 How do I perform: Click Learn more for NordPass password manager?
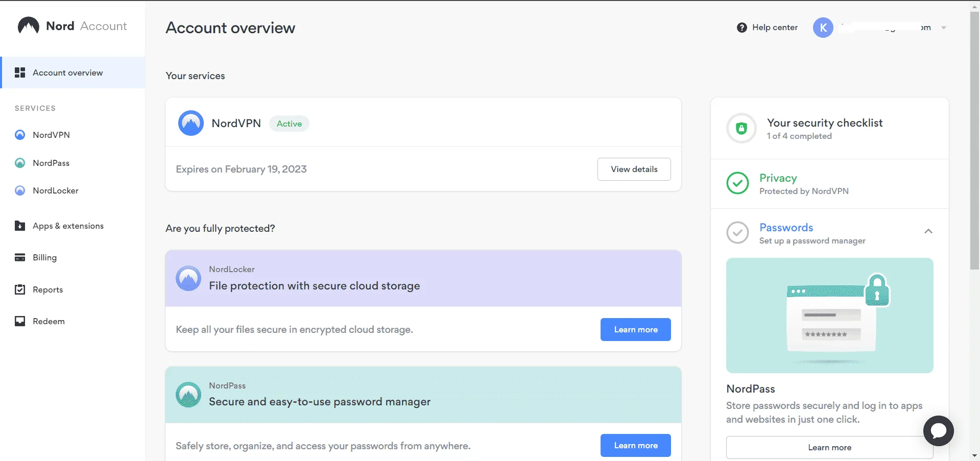pos(636,445)
